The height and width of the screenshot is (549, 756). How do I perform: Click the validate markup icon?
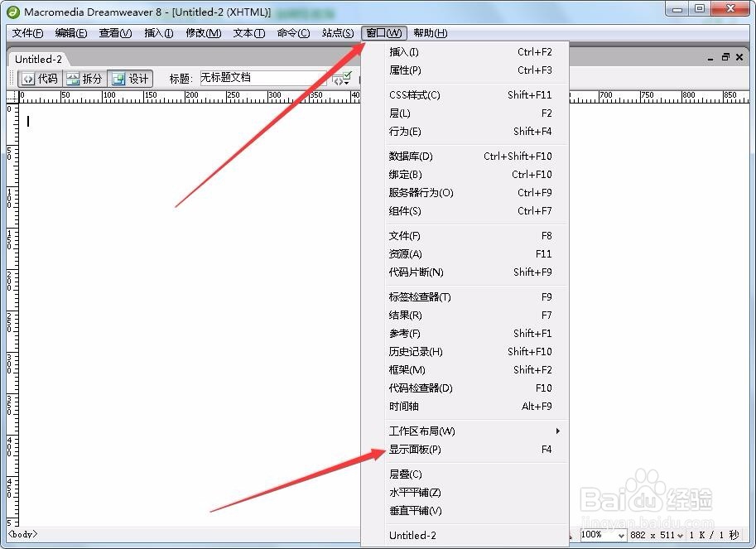(342, 78)
